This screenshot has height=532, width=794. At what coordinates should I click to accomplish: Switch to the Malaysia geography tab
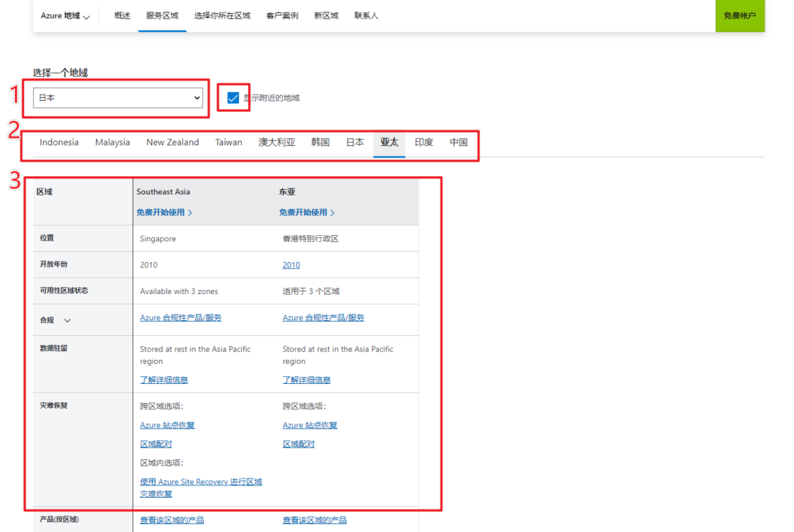tap(112, 143)
